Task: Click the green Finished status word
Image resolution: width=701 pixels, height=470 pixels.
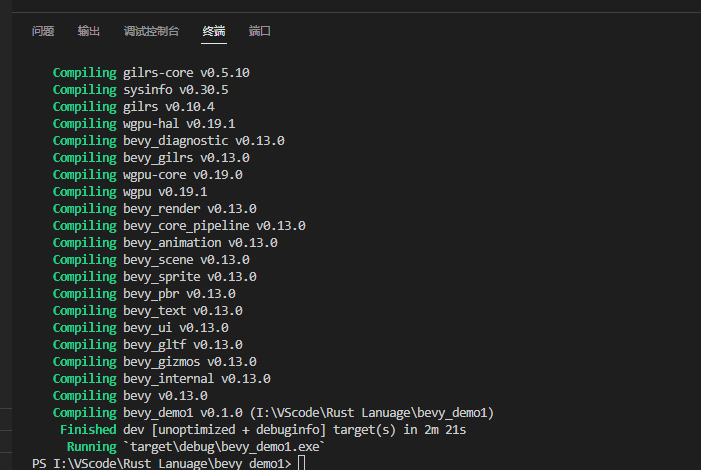Action: (x=88, y=430)
